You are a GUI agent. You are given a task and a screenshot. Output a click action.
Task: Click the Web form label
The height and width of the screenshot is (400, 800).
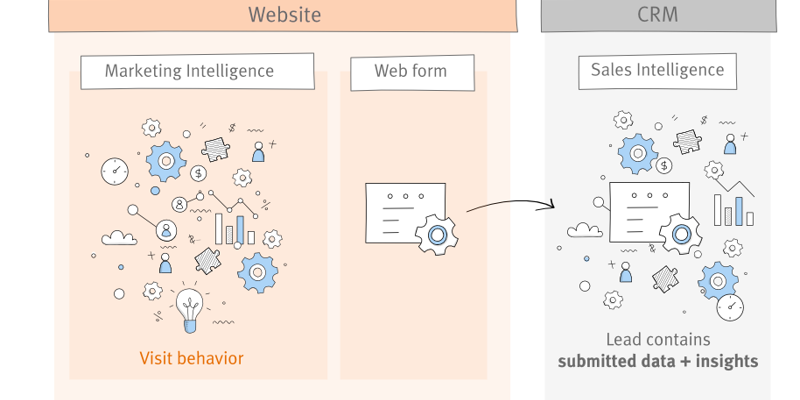tap(410, 72)
